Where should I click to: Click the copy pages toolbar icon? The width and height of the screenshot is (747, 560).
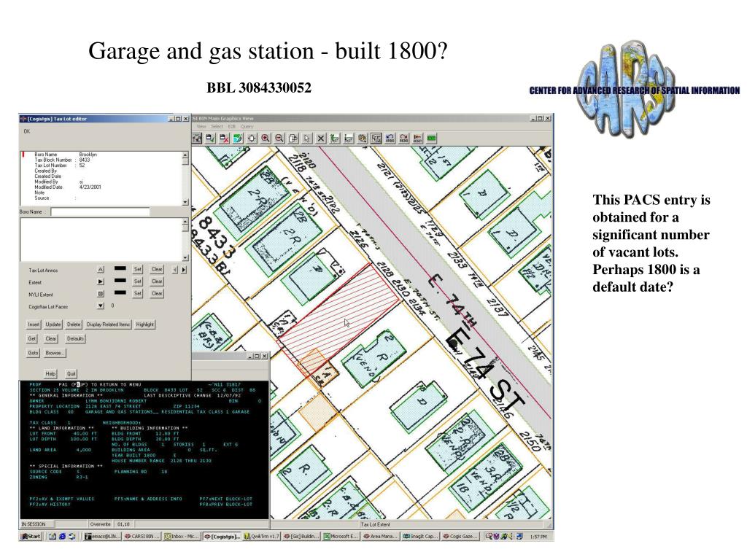click(293, 138)
